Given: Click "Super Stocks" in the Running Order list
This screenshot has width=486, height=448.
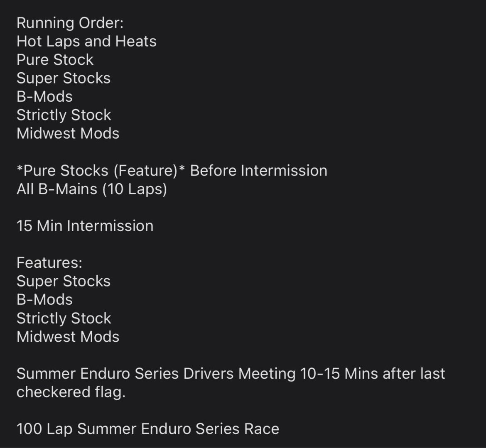Looking at the screenshot, I should pyautogui.click(x=64, y=78).
